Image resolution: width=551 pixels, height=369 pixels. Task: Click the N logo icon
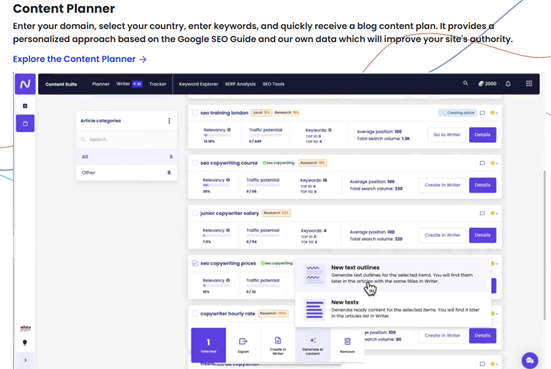25,84
